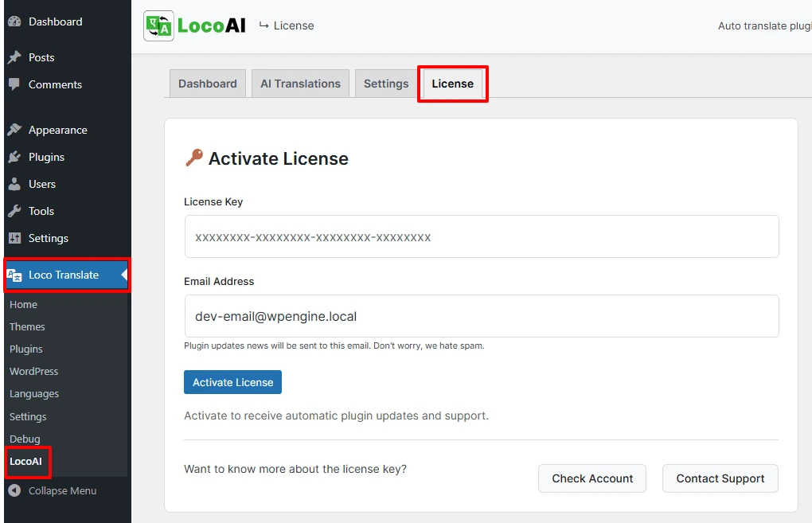Open LocoAI submenu item
812x523 pixels.
pyautogui.click(x=25, y=462)
